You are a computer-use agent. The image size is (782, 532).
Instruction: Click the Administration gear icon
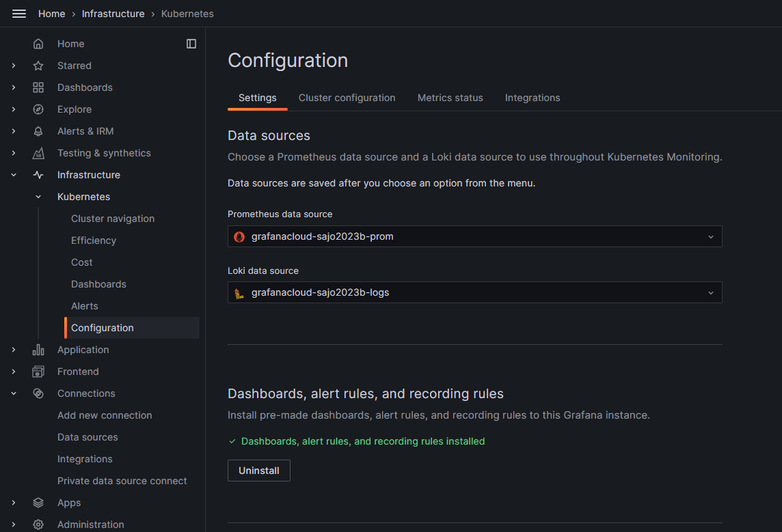(38, 524)
